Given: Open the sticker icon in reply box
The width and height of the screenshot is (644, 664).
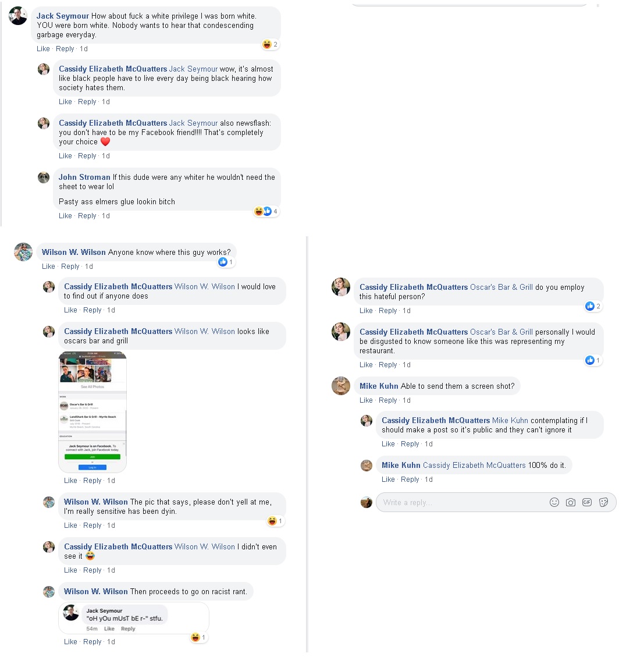Looking at the screenshot, I should coord(603,502).
